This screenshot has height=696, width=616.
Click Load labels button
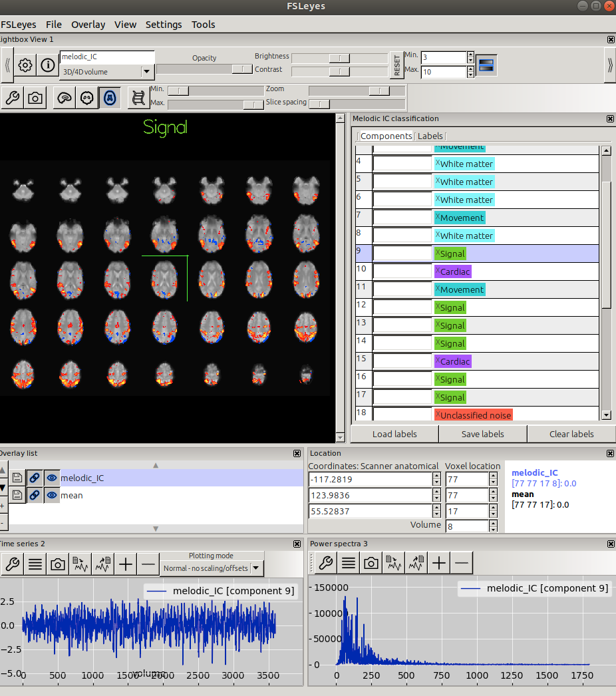[394, 434]
